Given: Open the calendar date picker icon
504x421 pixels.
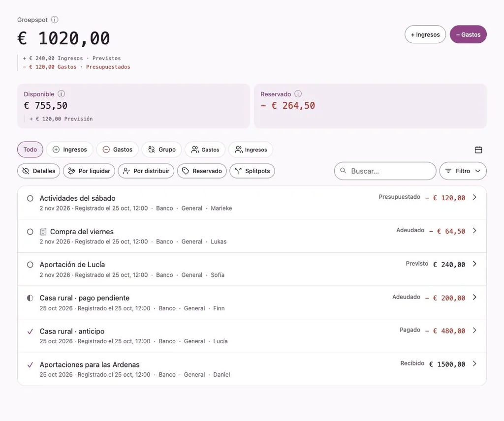Looking at the screenshot, I should (x=478, y=150).
